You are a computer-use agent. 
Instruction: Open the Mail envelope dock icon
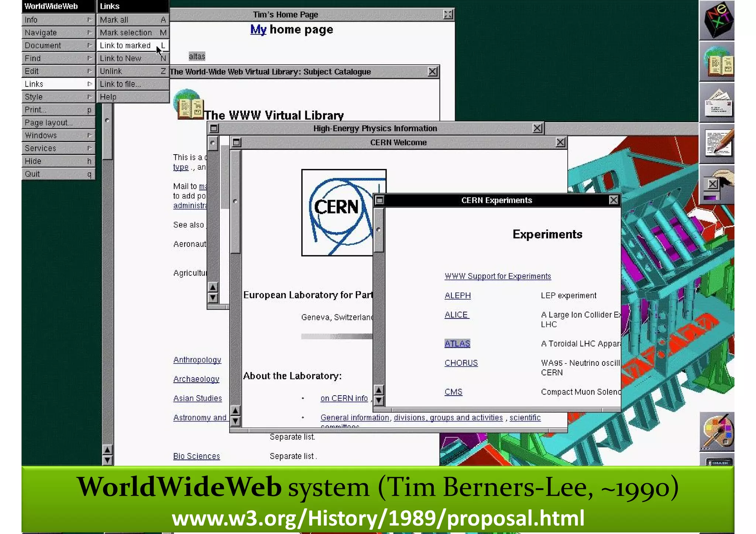tap(717, 103)
